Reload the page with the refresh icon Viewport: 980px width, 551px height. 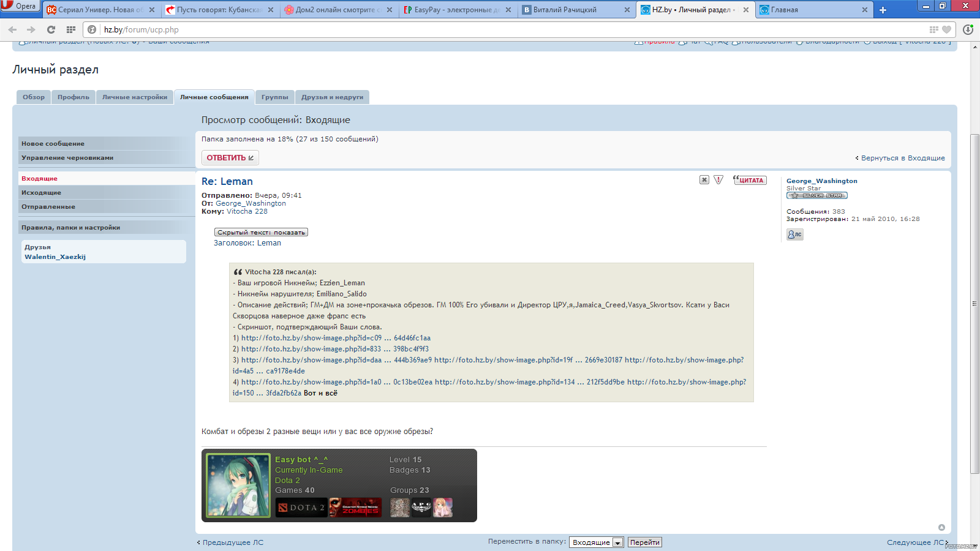point(51,29)
